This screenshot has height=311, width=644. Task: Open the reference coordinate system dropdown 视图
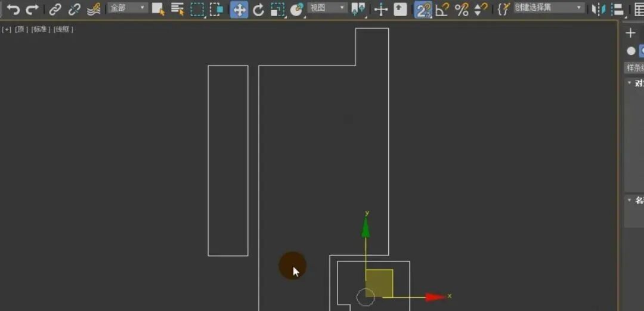tap(327, 8)
